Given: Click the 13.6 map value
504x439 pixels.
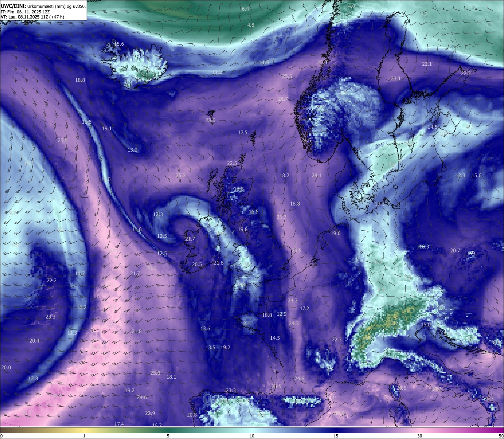Looking at the screenshot, I should [x=205, y=329].
